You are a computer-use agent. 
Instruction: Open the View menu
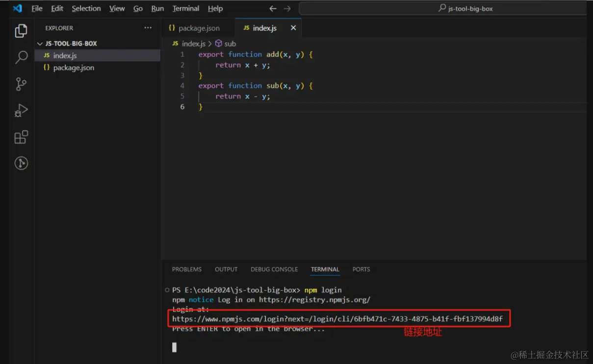click(117, 8)
